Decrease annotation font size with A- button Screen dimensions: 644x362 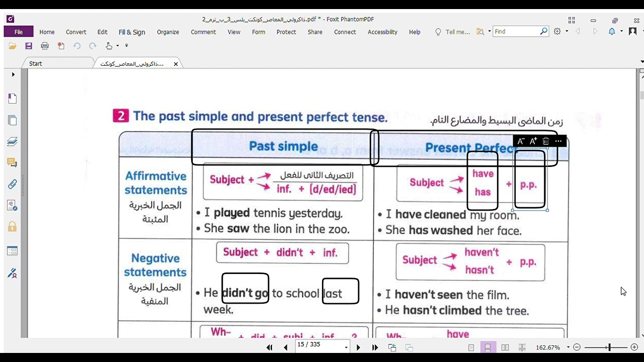521,141
